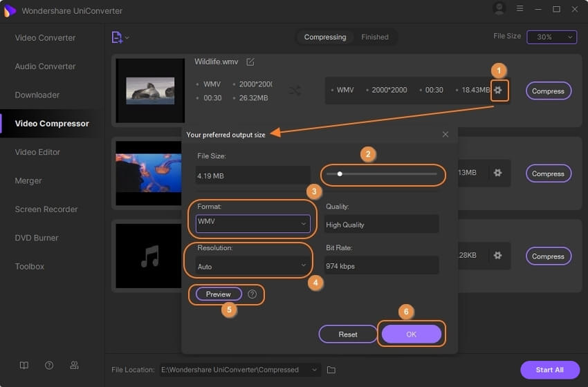Screen dimensions: 588x387
Task: Go to Merger section
Action: click(x=28, y=180)
